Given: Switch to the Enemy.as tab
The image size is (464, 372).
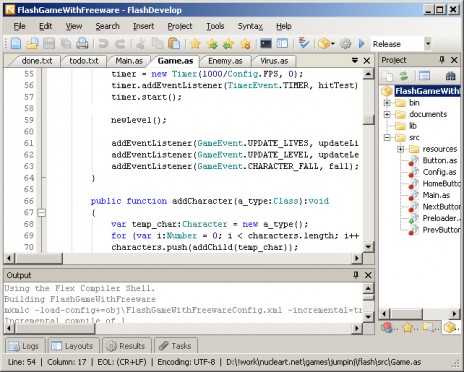Looking at the screenshot, I should point(225,61).
